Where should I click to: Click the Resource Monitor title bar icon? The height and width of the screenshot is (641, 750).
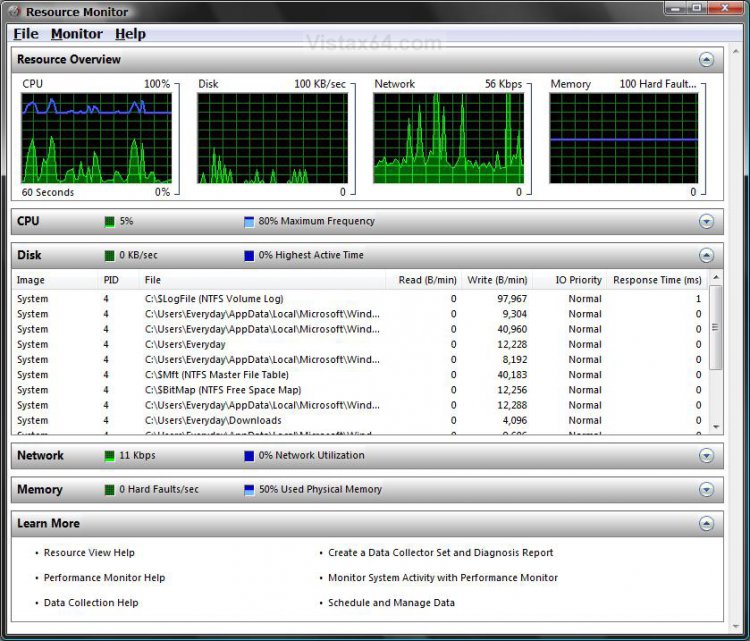coord(14,12)
